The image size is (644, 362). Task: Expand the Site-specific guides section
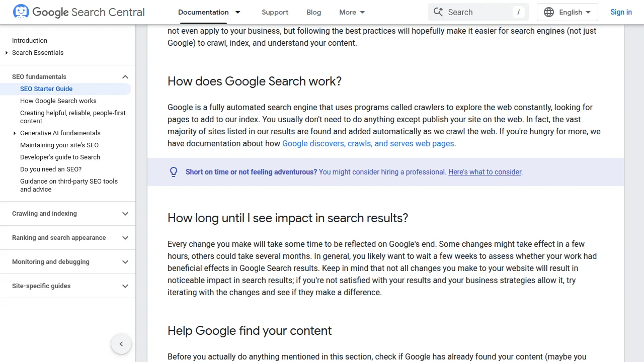pyautogui.click(x=125, y=286)
